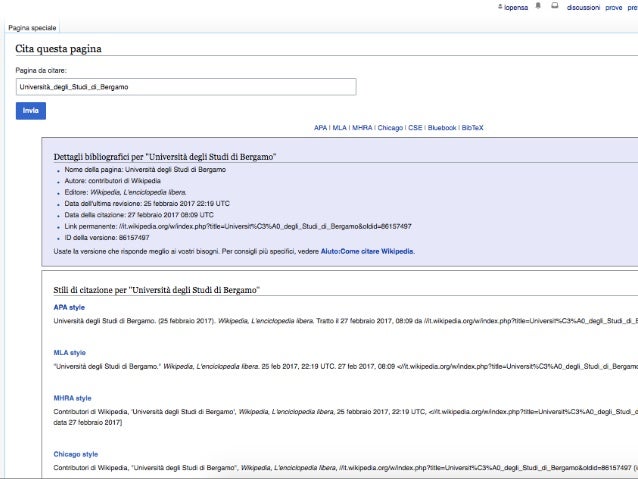Open the messages tray icon
Screen dimensions: 638x479
(x=555, y=6)
